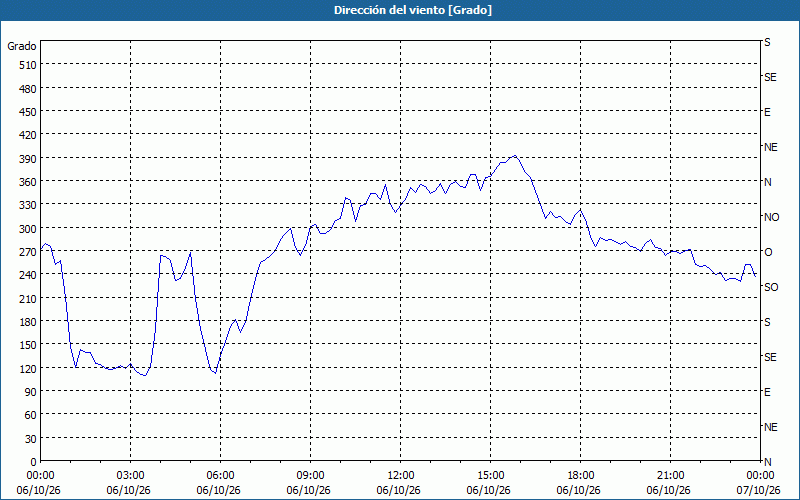Click the 510 value on degree axis
This screenshot has width=800, height=500.
(30, 65)
